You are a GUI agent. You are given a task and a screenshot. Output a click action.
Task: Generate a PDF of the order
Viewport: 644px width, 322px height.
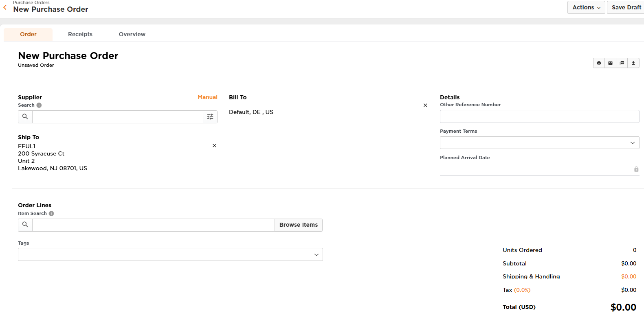pos(622,63)
